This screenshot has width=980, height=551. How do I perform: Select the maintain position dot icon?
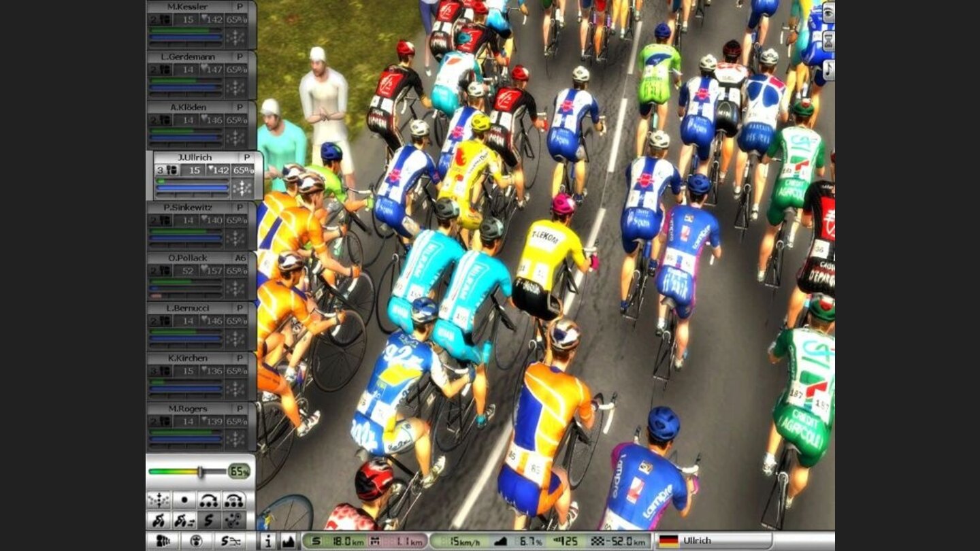click(184, 500)
